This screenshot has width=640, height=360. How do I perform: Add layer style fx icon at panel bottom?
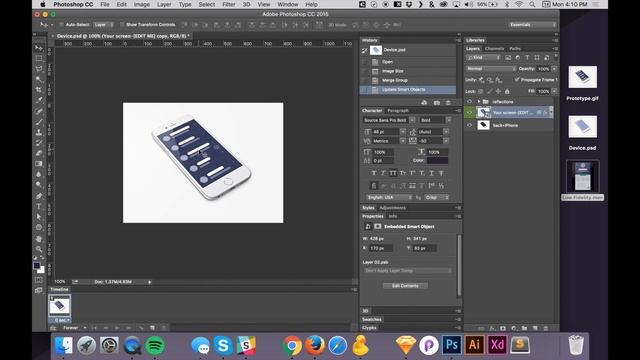click(492, 328)
